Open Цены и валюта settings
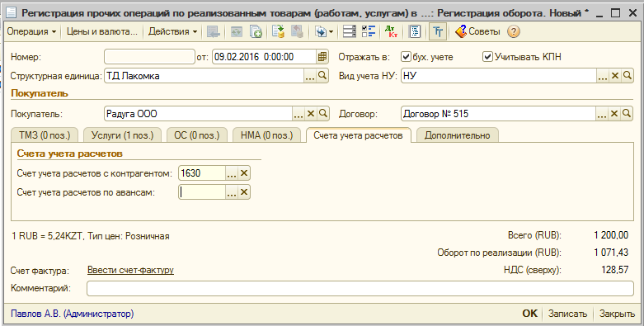The image size is (644, 326). coord(101,31)
